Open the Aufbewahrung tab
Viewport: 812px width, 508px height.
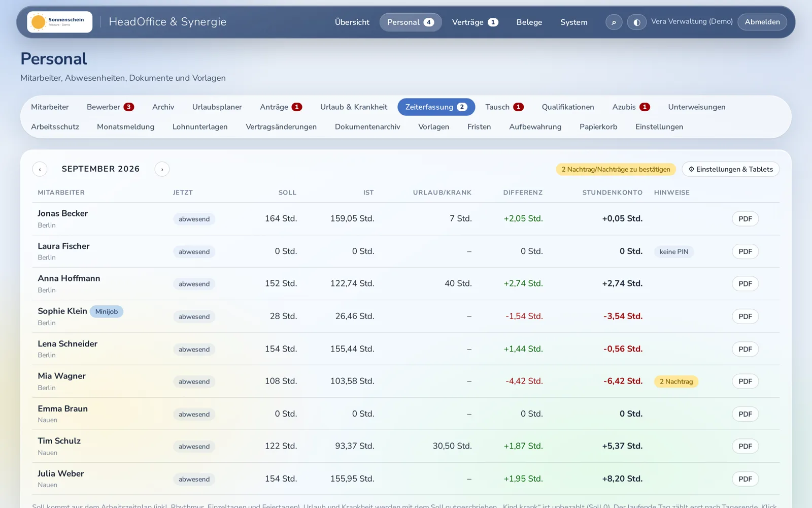535,127
